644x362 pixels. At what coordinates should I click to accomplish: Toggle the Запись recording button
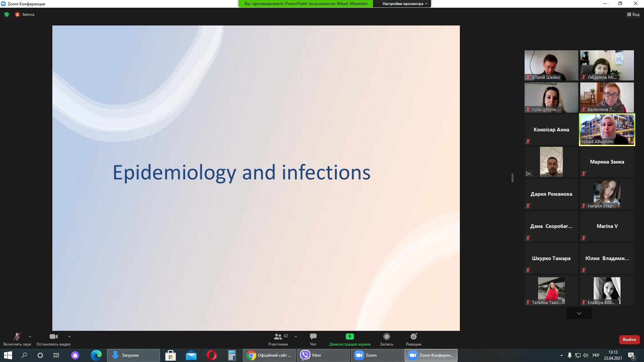coord(386,340)
